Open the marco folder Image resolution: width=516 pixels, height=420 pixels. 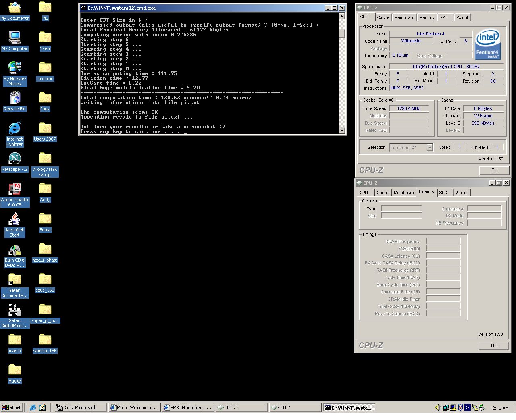coord(15,343)
